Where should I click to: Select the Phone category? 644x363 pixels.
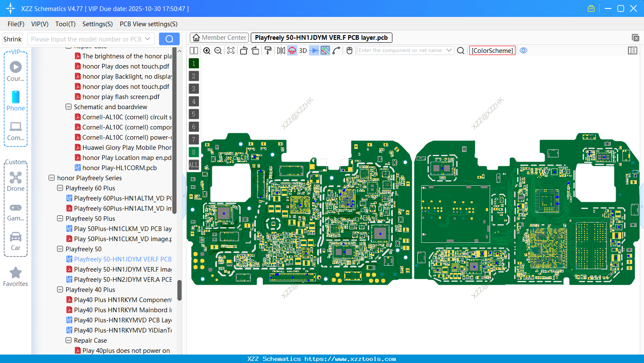(16, 101)
